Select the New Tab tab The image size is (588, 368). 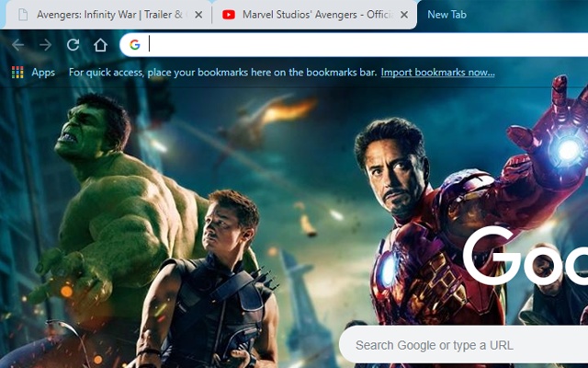point(447,15)
